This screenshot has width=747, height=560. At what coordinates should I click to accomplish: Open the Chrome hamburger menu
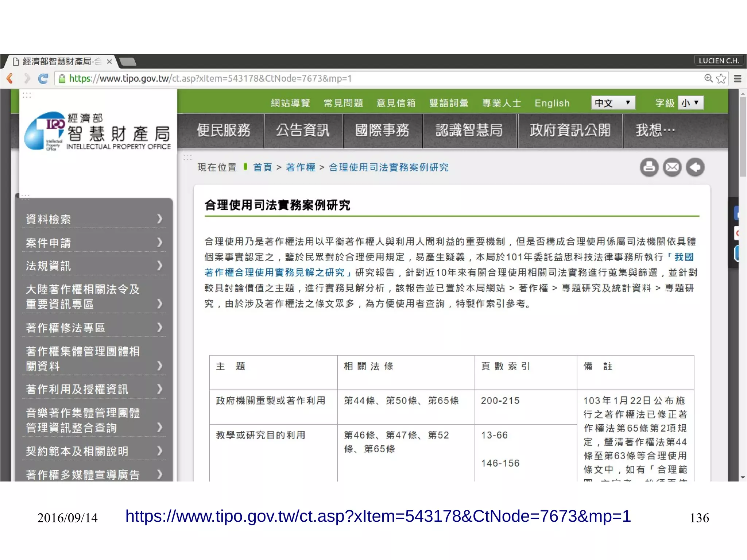[738, 78]
